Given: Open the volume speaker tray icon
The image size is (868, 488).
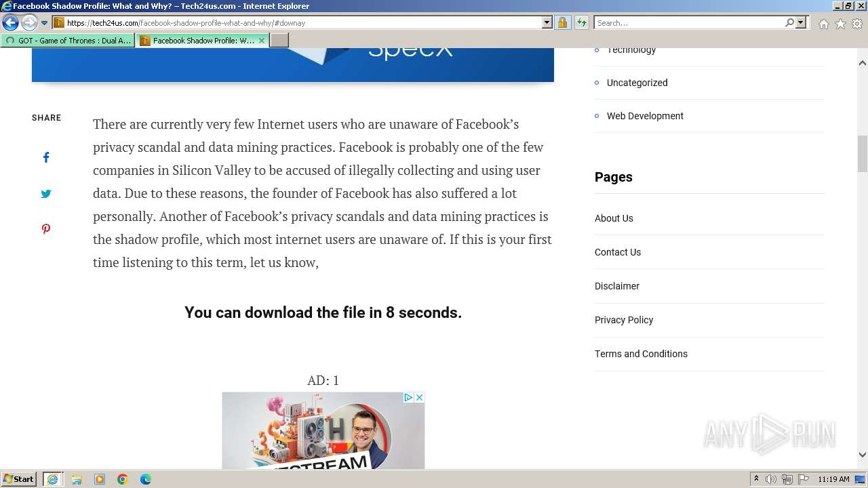Looking at the screenshot, I should tap(771, 479).
